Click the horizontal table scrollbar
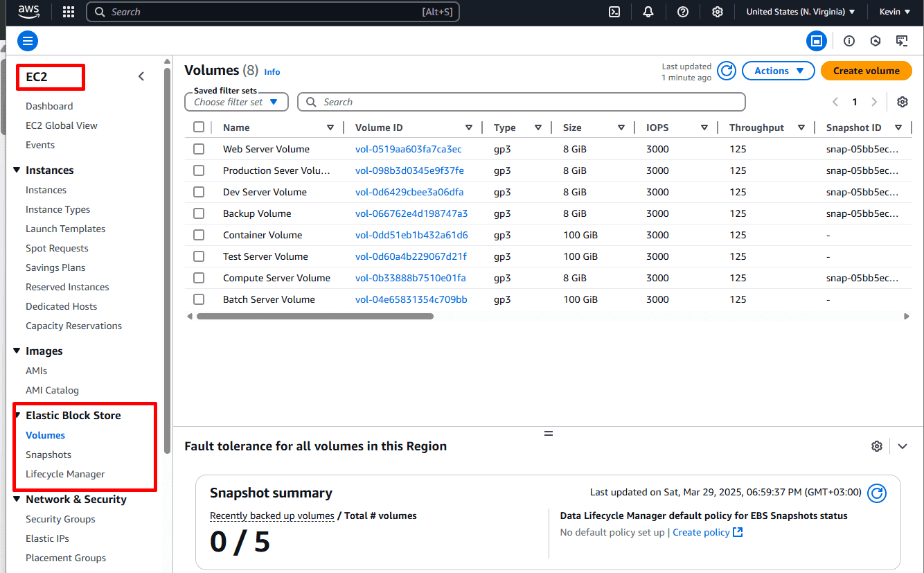The width and height of the screenshot is (924, 573). 315,316
